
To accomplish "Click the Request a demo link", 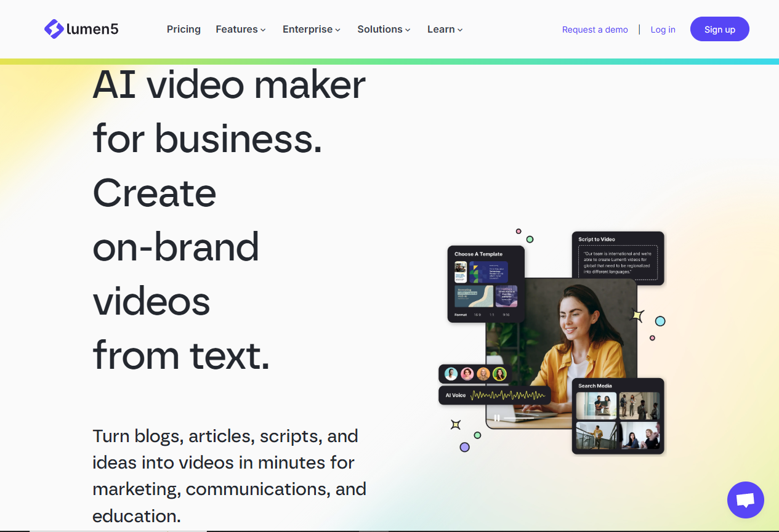I will coord(595,30).
